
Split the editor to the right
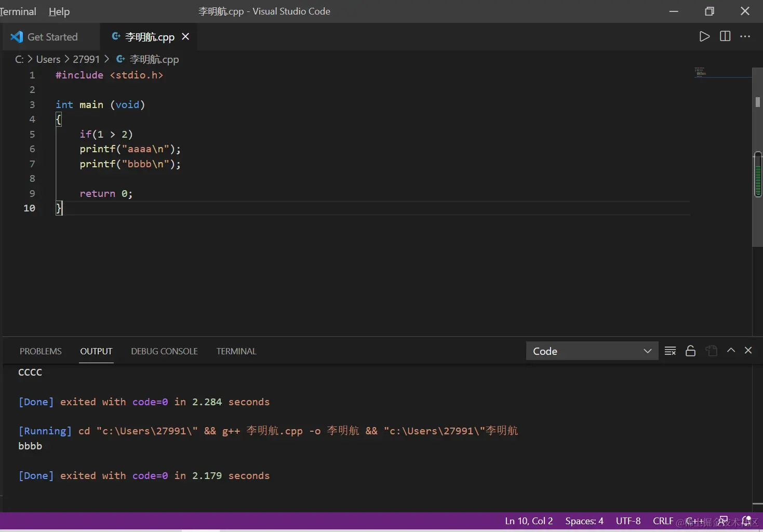point(725,36)
